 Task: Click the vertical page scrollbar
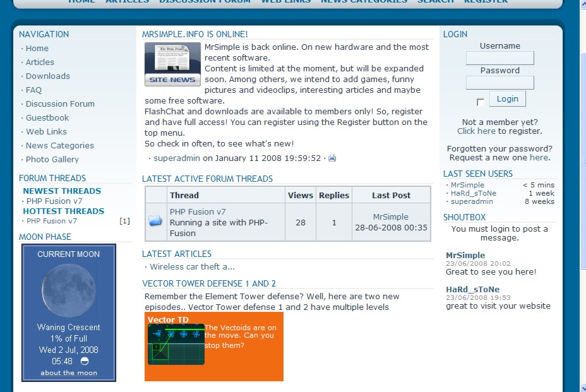pos(582,189)
